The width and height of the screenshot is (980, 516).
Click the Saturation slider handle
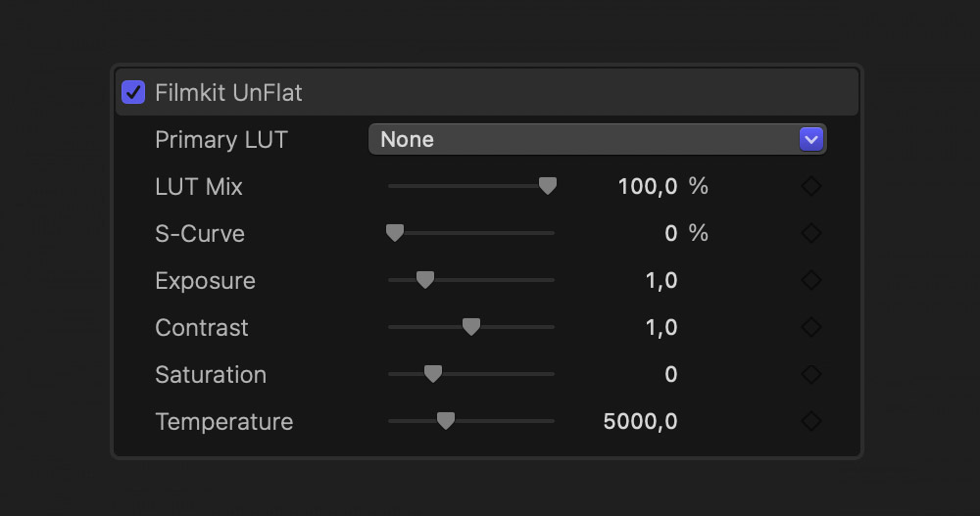tap(433, 373)
